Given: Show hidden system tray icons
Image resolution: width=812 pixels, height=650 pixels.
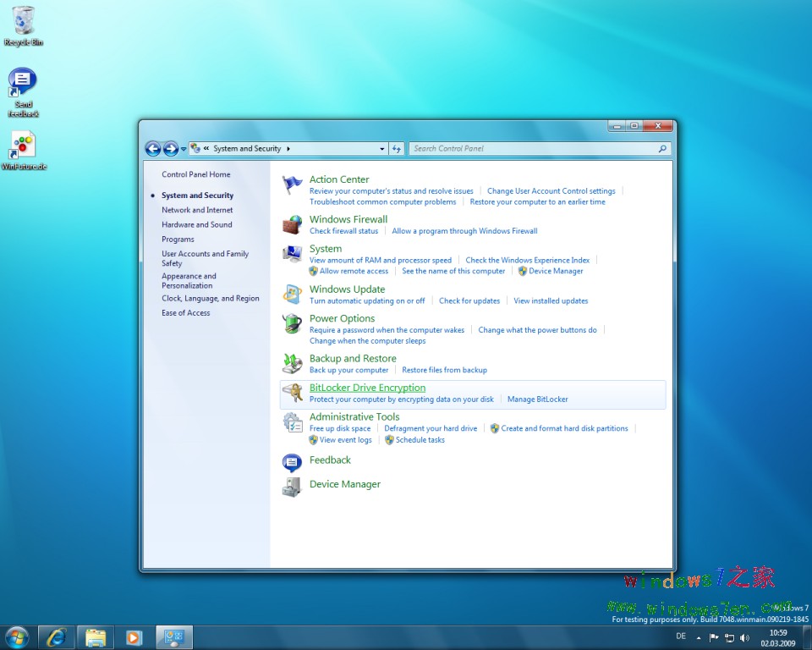Looking at the screenshot, I should coord(699,636).
